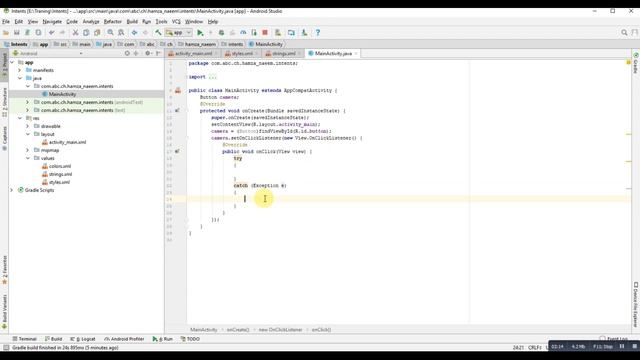Viewport: 640px width, 360px height.
Task: Collapse the res folder
Action: [x=20, y=118]
